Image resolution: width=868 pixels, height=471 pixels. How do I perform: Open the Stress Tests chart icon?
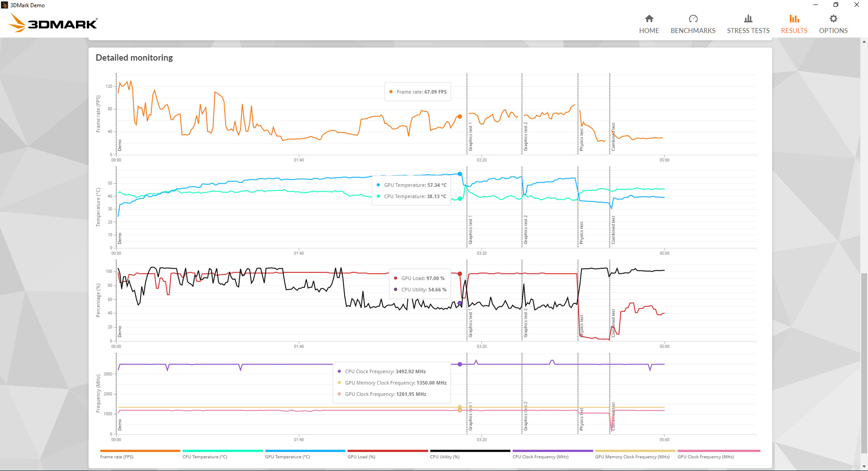tap(748, 19)
